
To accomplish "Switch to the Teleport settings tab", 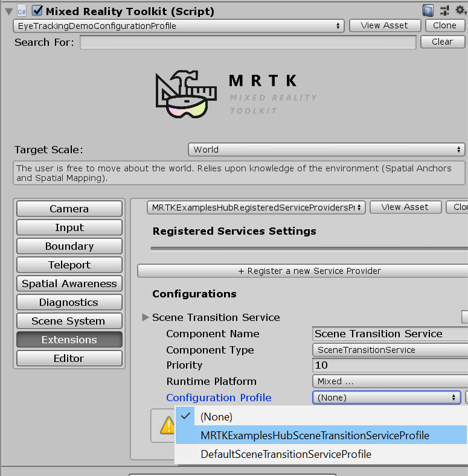I will point(69,265).
